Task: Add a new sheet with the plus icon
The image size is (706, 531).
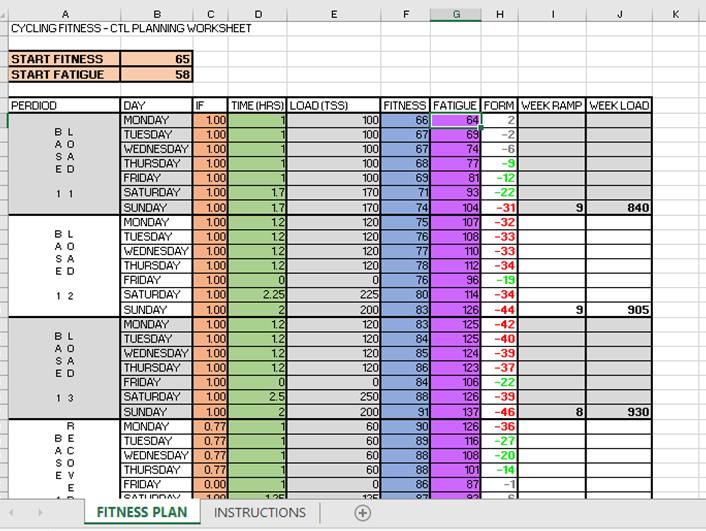Action: (x=362, y=513)
